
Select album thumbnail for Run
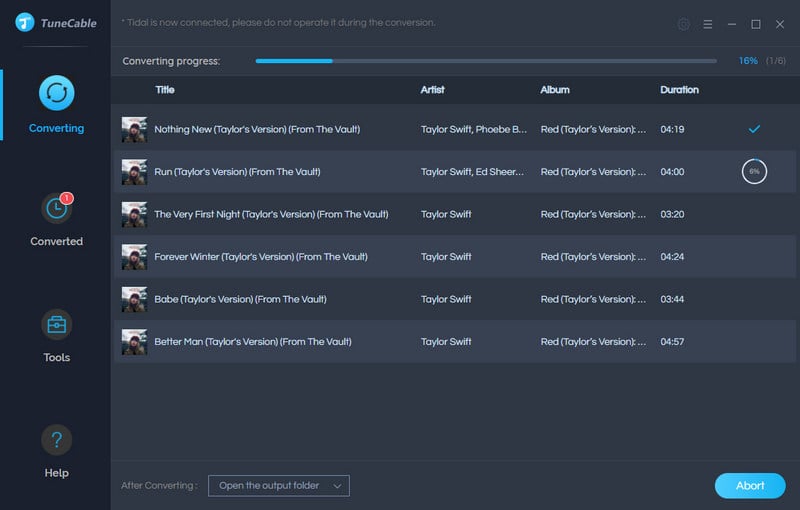[x=134, y=171]
